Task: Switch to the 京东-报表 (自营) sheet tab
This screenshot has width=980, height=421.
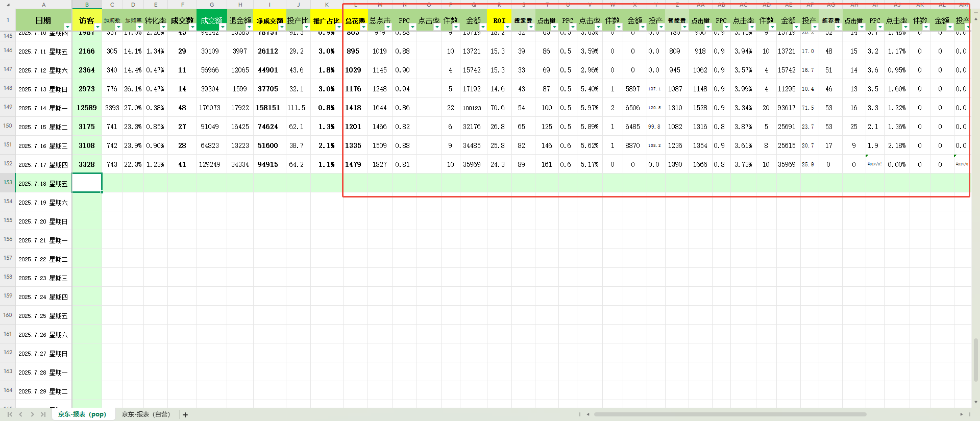Action: 145,414
